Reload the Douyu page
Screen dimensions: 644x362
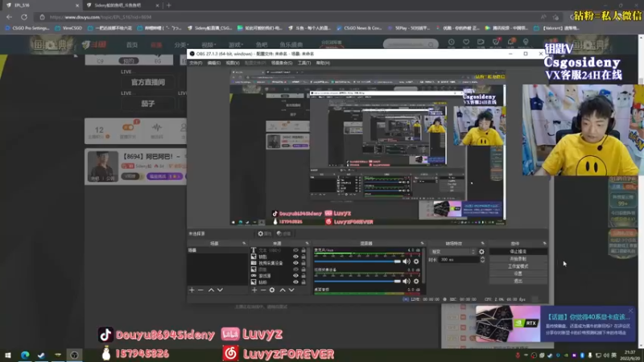pyautogui.click(x=24, y=17)
